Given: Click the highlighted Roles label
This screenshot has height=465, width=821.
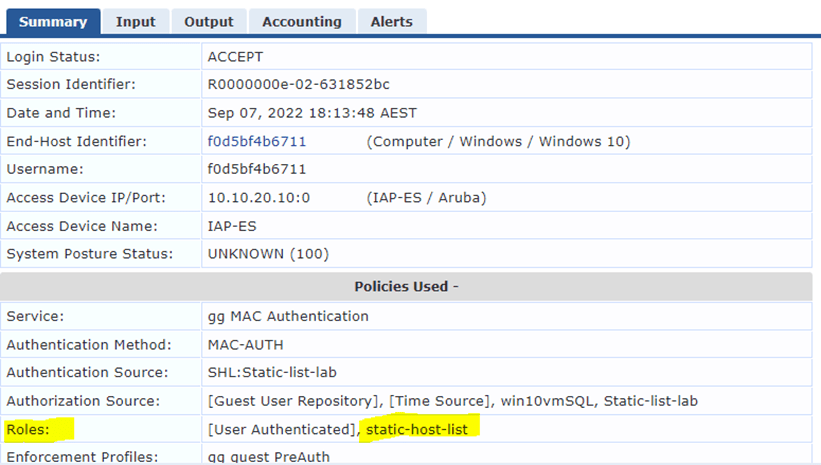Looking at the screenshot, I should pos(28,430).
